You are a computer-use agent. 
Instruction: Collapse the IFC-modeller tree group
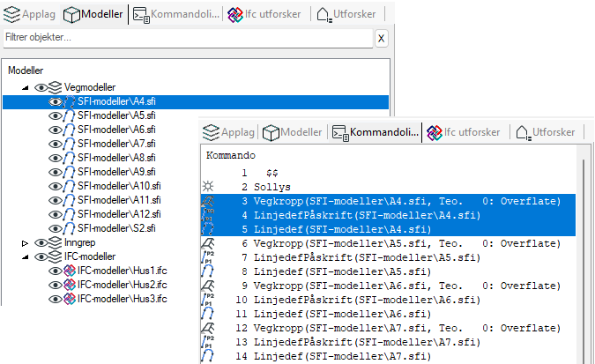[x=25, y=256]
